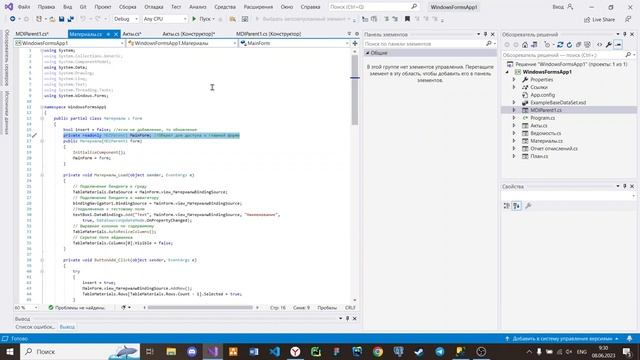Open the Сборка menu
Image resolution: width=640 pixels, height=360 pixels.
tap(127, 7)
